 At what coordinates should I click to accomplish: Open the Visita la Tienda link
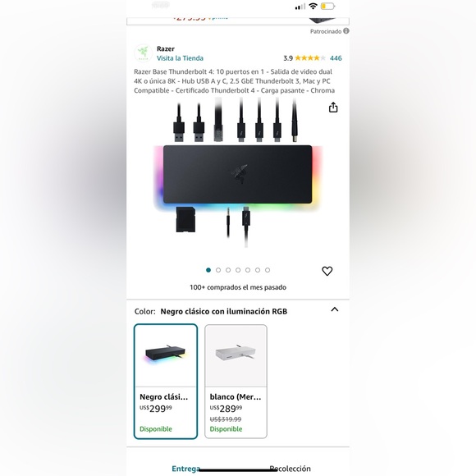180,58
